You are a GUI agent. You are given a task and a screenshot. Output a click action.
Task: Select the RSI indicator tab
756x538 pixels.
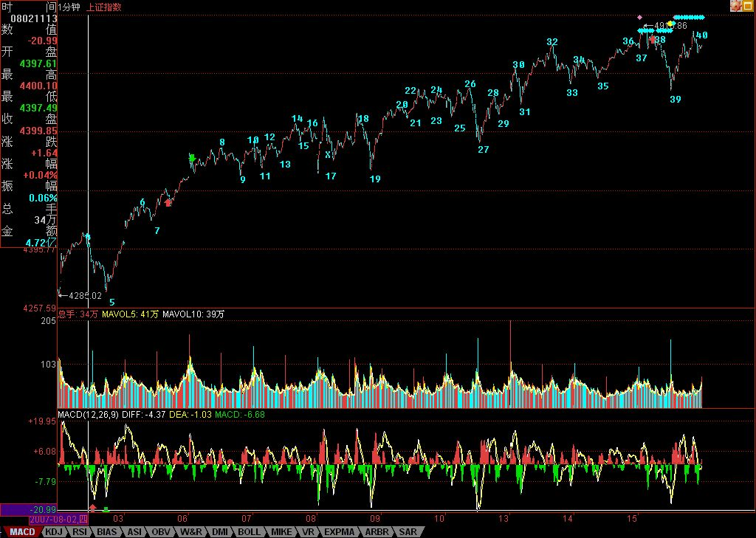80,531
